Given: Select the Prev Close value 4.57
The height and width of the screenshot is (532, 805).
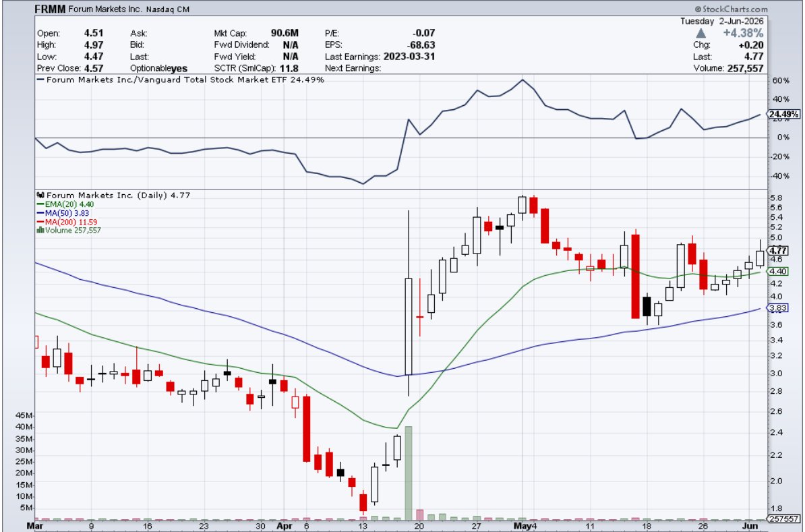Looking at the screenshot, I should tap(94, 68).
